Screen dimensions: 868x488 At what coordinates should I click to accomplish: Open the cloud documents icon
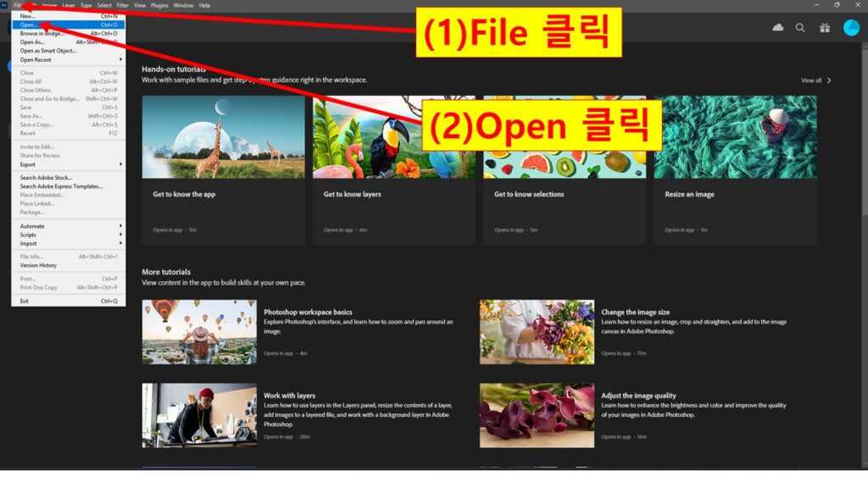pyautogui.click(x=778, y=28)
